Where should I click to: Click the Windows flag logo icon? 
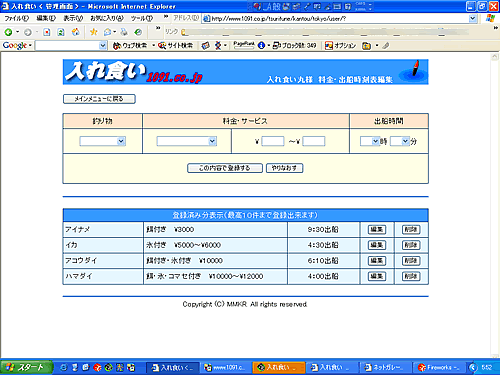click(490, 19)
